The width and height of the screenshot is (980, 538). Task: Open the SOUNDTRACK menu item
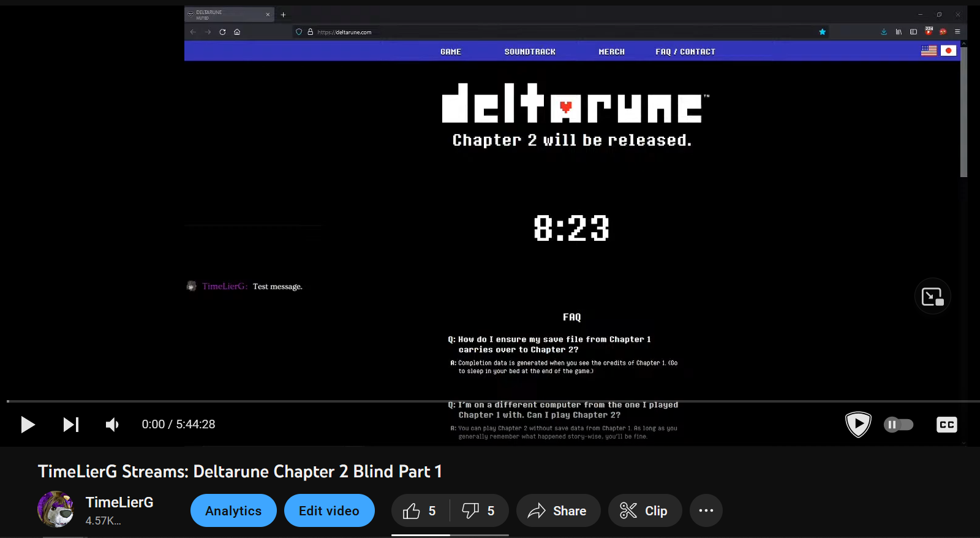(530, 52)
